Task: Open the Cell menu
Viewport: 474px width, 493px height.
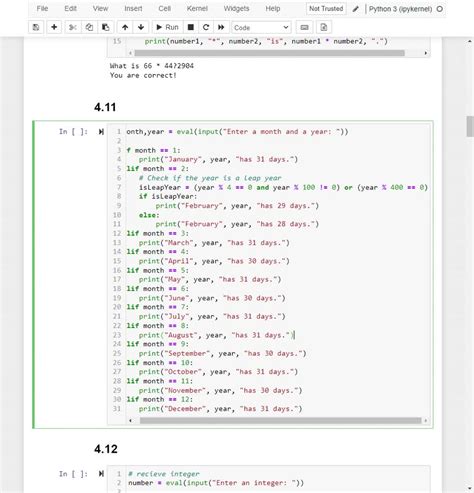Action: click(165, 9)
